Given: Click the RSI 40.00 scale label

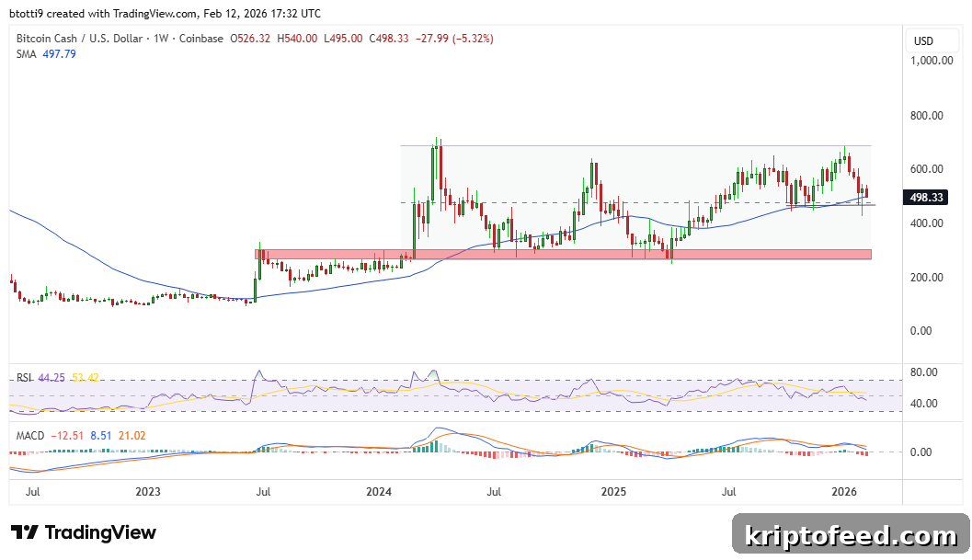Looking at the screenshot, I should [923, 403].
